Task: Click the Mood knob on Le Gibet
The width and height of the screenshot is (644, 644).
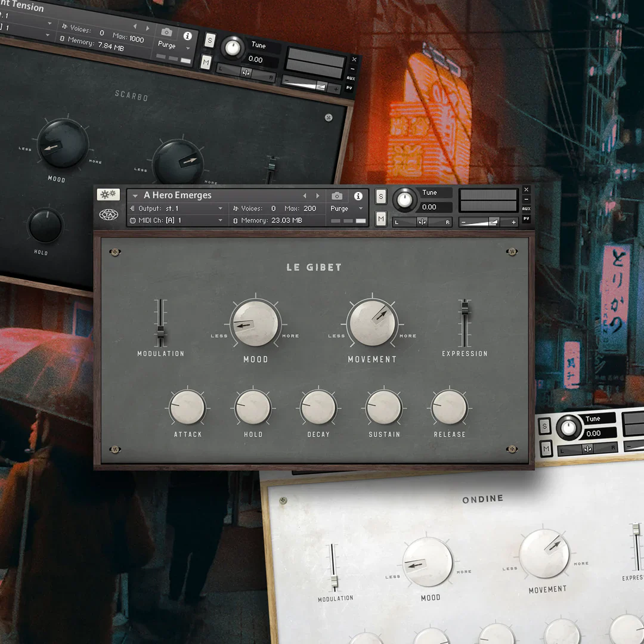Action: coord(255,323)
